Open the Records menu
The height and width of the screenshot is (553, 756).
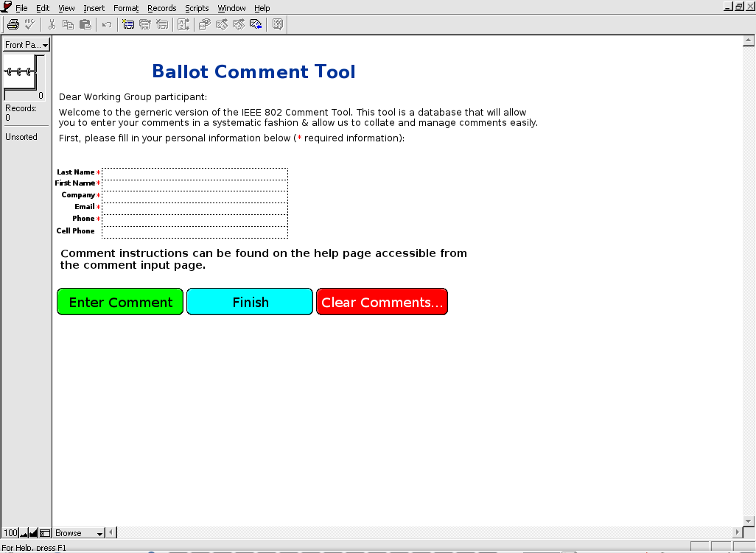pos(162,8)
